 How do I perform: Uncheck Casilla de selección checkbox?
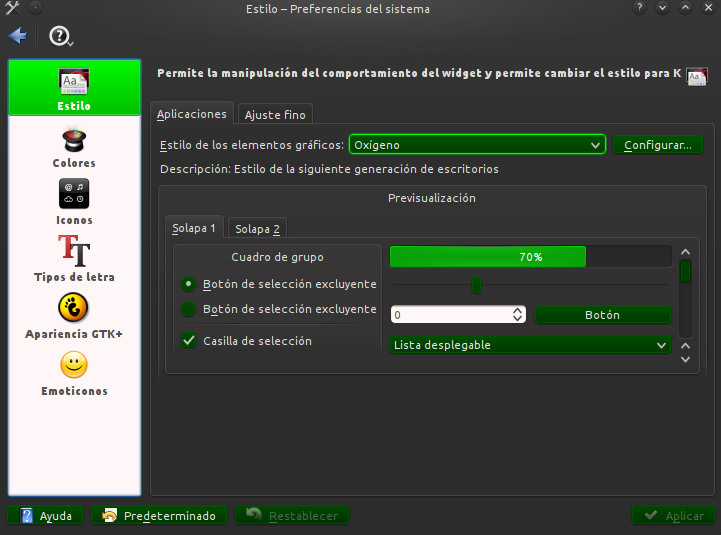(189, 340)
